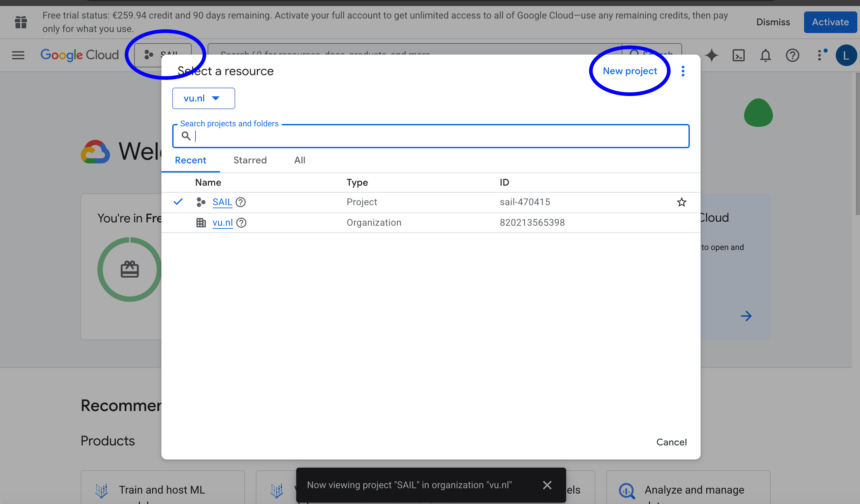The height and width of the screenshot is (504, 860).
Task: Click the gift icon in the trial banner
Action: 21,22
